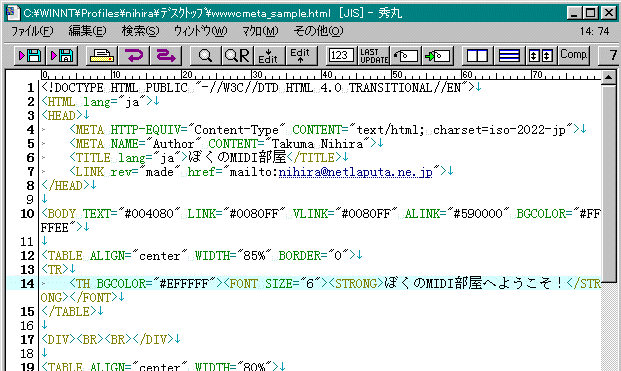Click the document icon in title bar
The image size is (621, 371).
coord(13,13)
